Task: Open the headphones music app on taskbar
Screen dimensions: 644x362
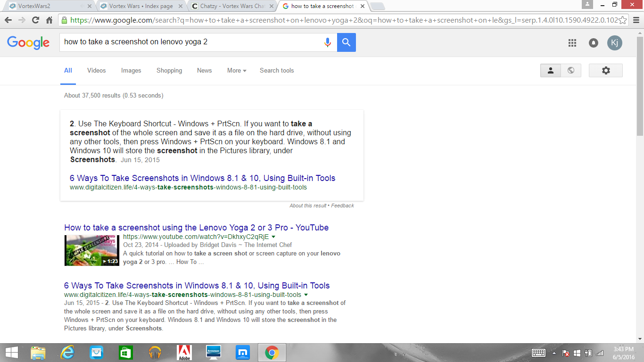Action: [155, 353]
